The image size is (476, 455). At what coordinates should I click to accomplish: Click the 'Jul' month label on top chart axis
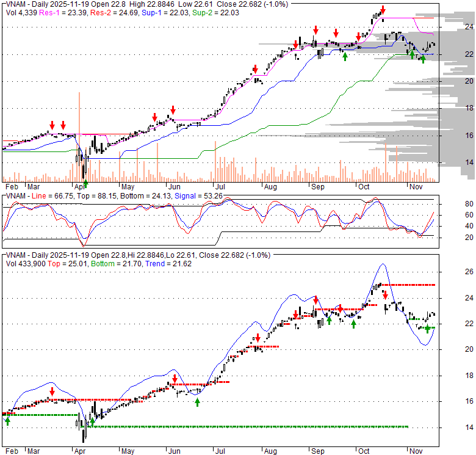pyautogui.click(x=220, y=187)
